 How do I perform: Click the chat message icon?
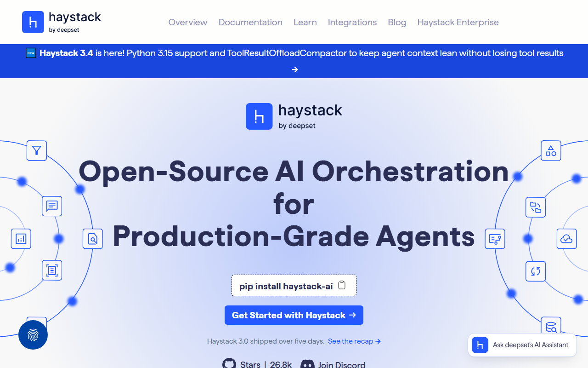(x=52, y=206)
